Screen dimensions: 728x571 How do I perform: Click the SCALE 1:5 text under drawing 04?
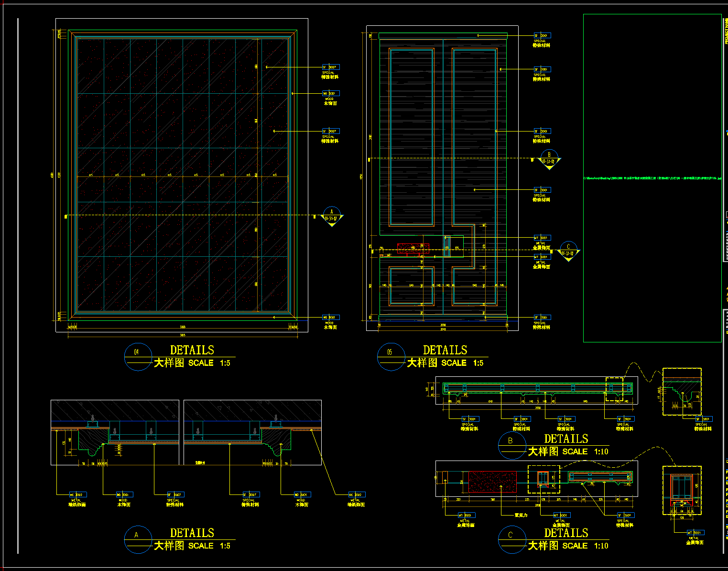(x=209, y=363)
